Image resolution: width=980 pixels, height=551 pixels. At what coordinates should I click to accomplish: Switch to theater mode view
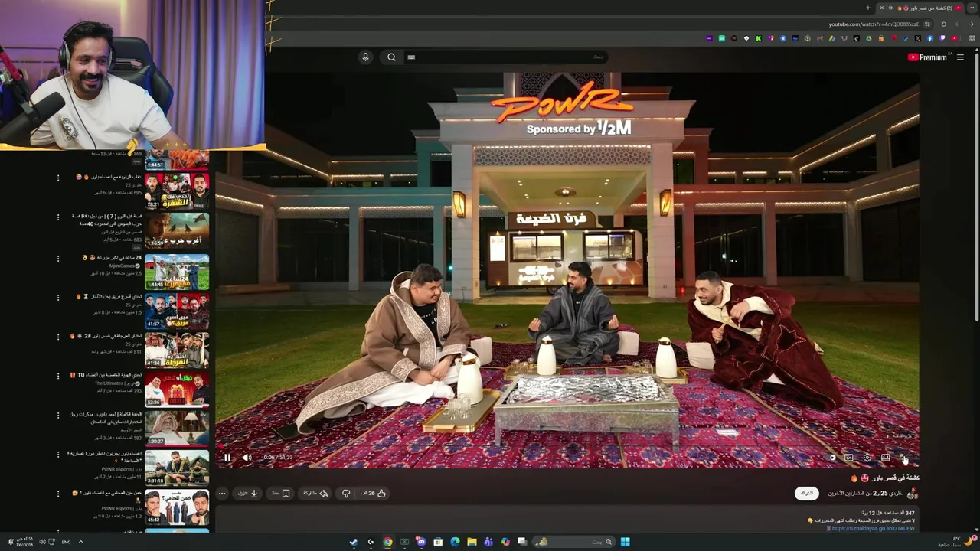885,458
